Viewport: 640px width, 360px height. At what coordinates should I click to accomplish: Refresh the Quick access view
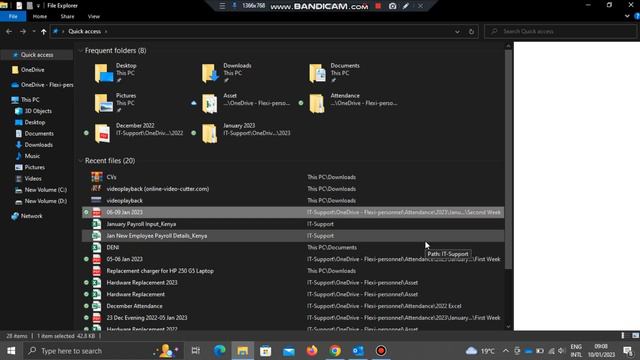(471, 31)
